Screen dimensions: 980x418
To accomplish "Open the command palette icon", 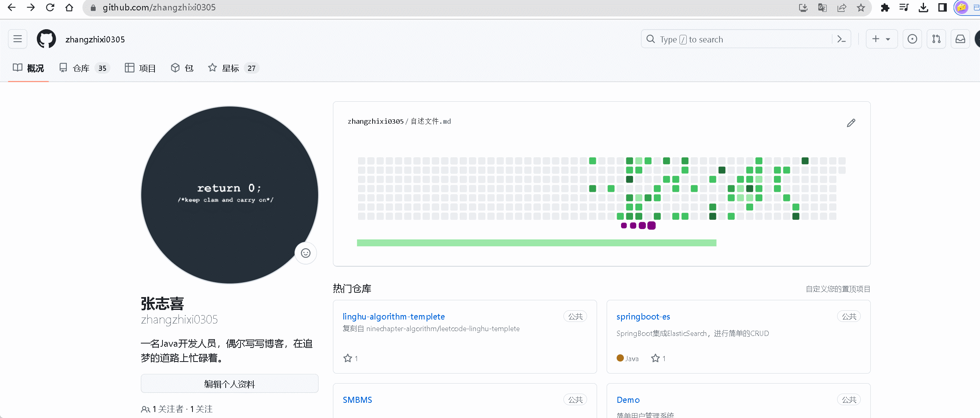I will coord(842,39).
